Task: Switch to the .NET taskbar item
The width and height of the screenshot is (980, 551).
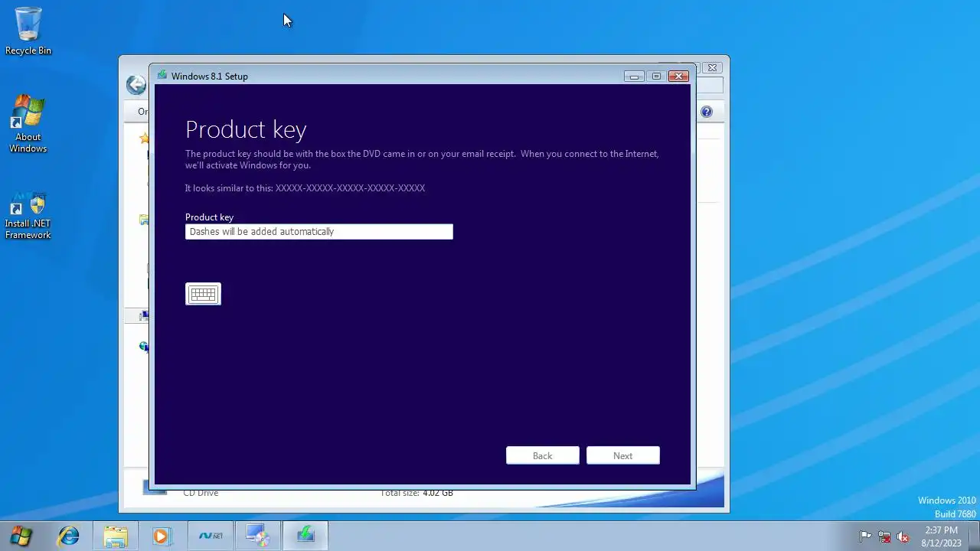Action: pyautogui.click(x=211, y=536)
